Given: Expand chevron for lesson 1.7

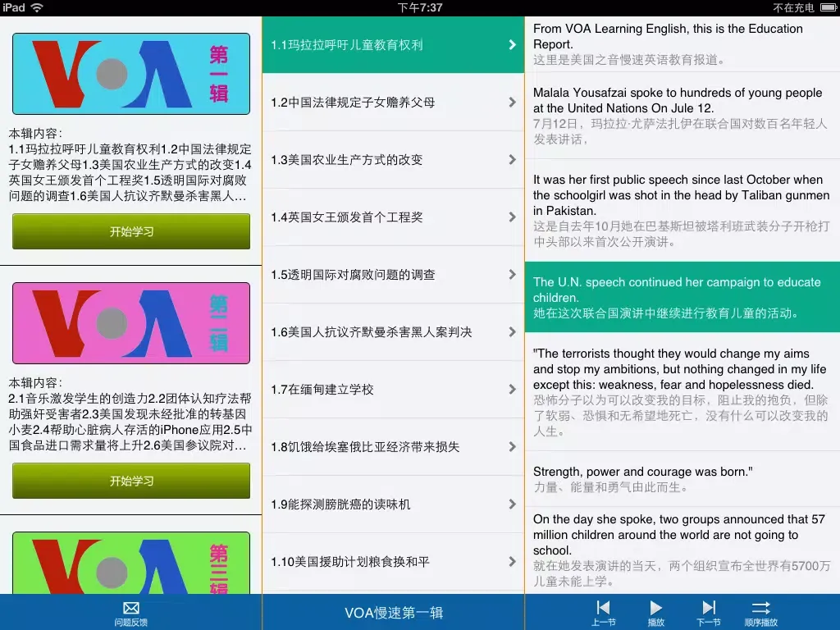Looking at the screenshot, I should (x=512, y=390).
